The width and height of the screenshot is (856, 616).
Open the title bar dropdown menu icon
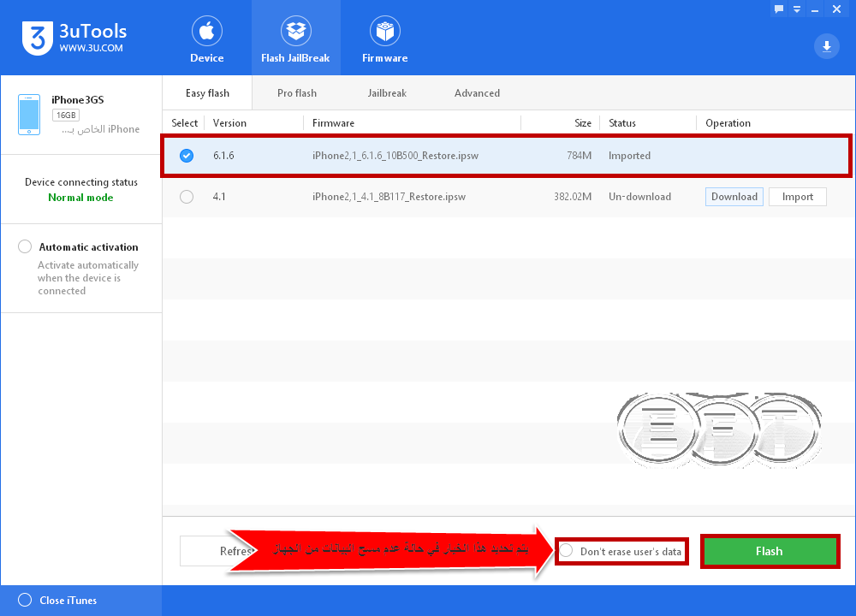coord(797,9)
